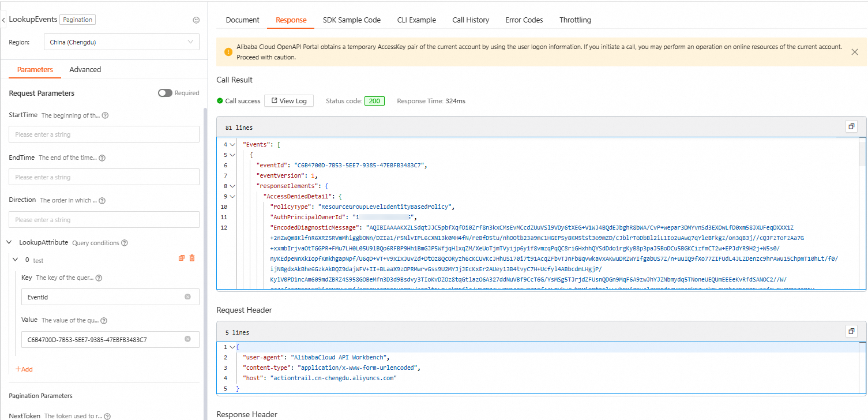Collapse the Events array at line 4
This screenshot has width=868, height=420.
[232, 144]
